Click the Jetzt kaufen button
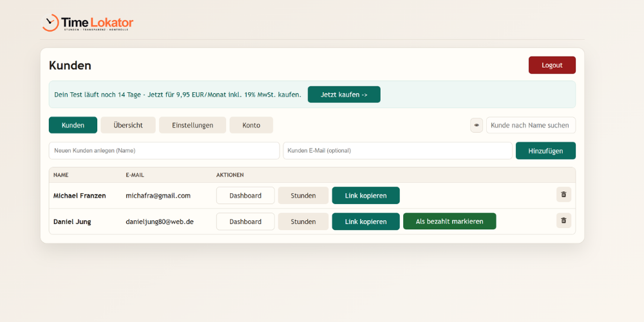The height and width of the screenshot is (322, 644). (x=344, y=95)
